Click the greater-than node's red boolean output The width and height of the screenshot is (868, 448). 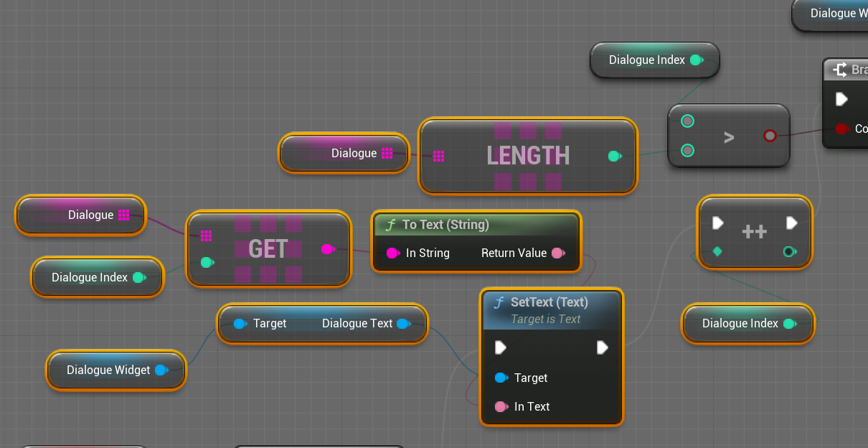coord(770,136)
